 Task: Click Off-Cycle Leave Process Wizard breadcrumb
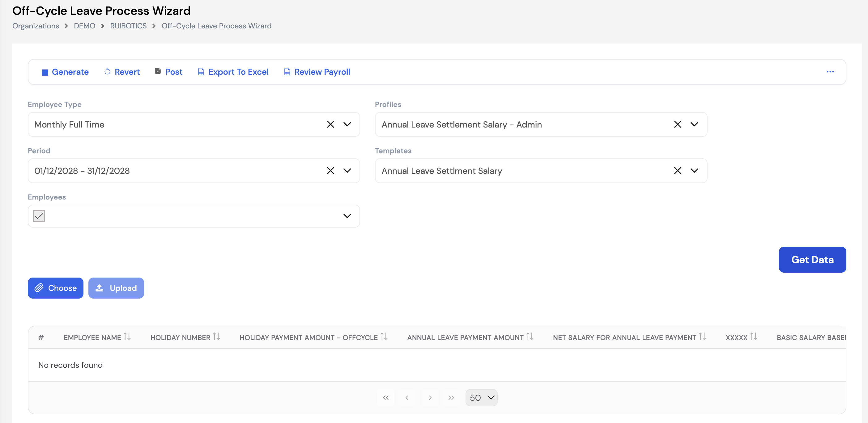click(x=216, y=26)
